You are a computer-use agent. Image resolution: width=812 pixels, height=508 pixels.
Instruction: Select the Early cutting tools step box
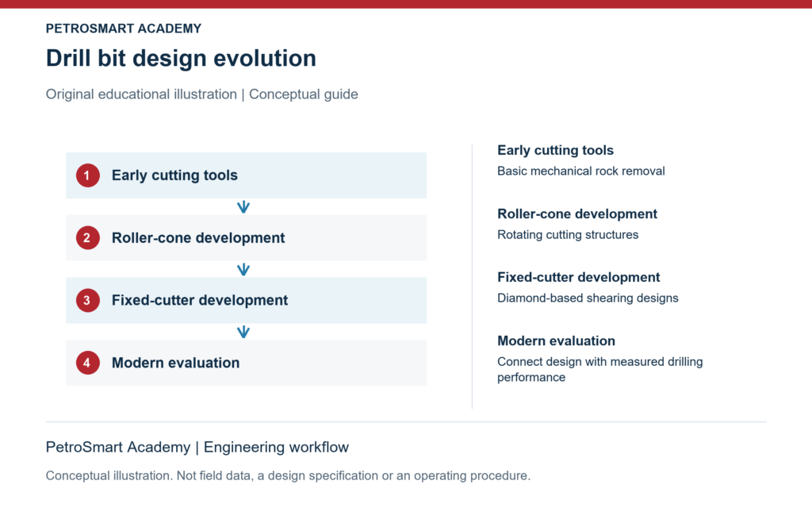[x=246, y=175]
